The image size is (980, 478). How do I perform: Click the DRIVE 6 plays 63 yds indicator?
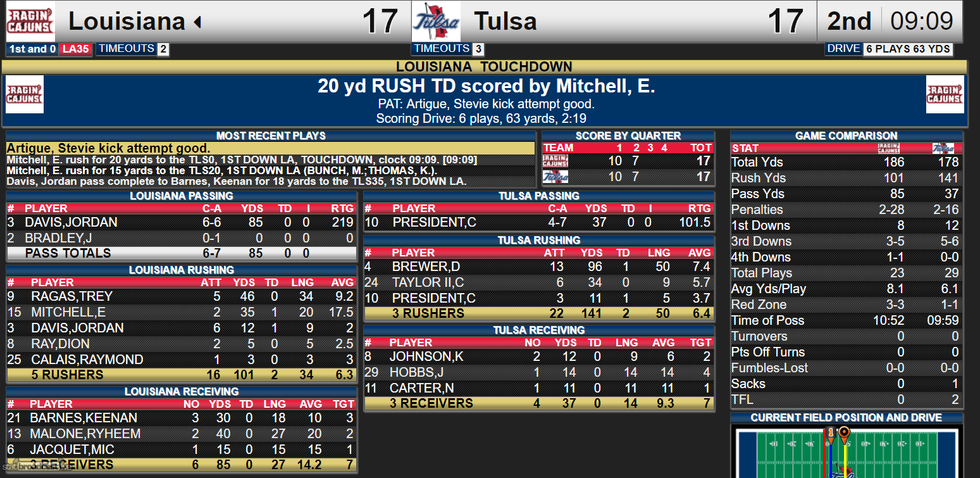coord(889,49)
